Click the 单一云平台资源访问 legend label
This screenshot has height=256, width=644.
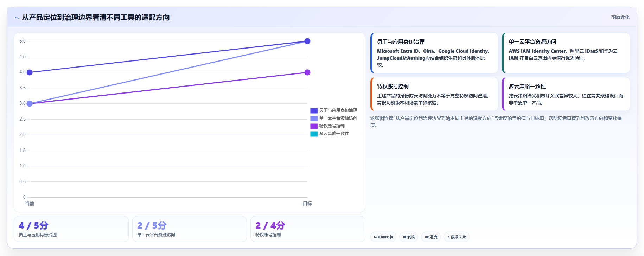pyautogui.click(x=338, y=118)
